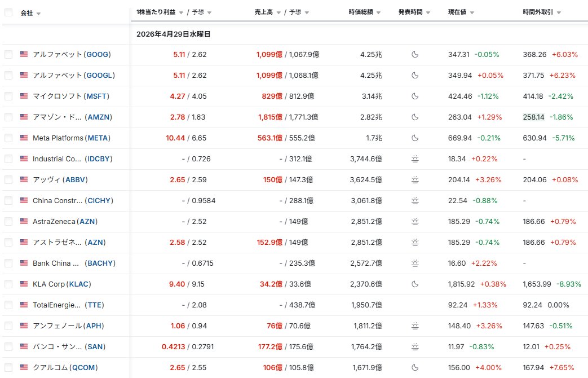This screenshot has height=378, width=588.
Task: Click after-hours moon icon for MSFT
Action: 415,96
